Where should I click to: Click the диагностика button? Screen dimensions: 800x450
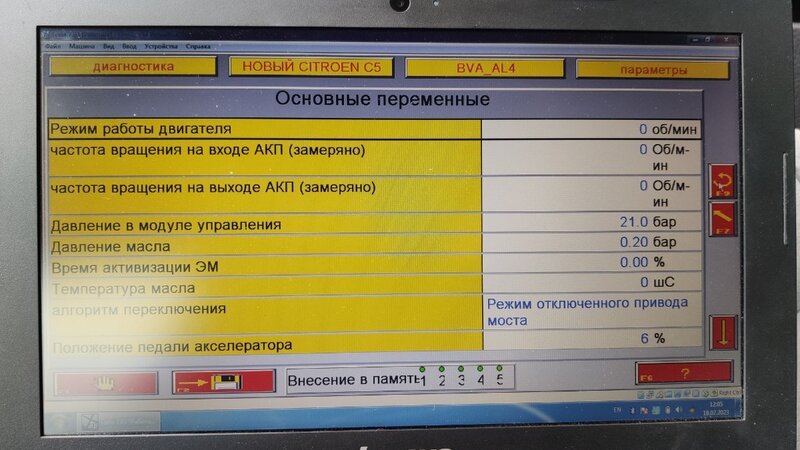(x=133, y=67)
